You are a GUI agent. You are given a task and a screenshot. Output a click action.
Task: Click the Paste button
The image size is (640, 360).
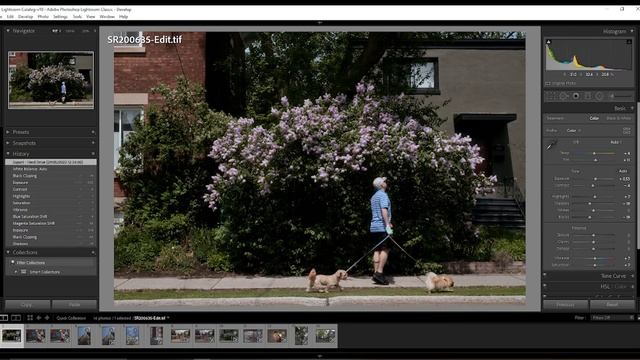(x=74, y=305)
